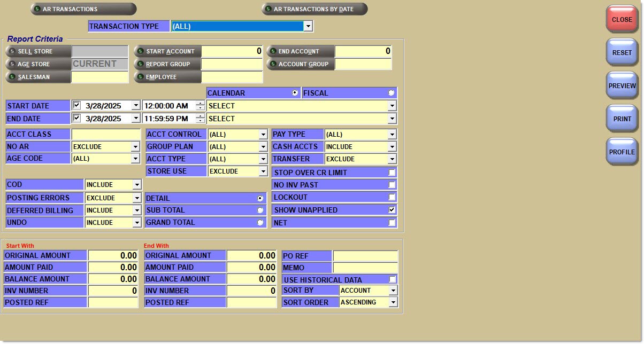
Task: Open the Account Group lookup button
Action: point(301,64)
